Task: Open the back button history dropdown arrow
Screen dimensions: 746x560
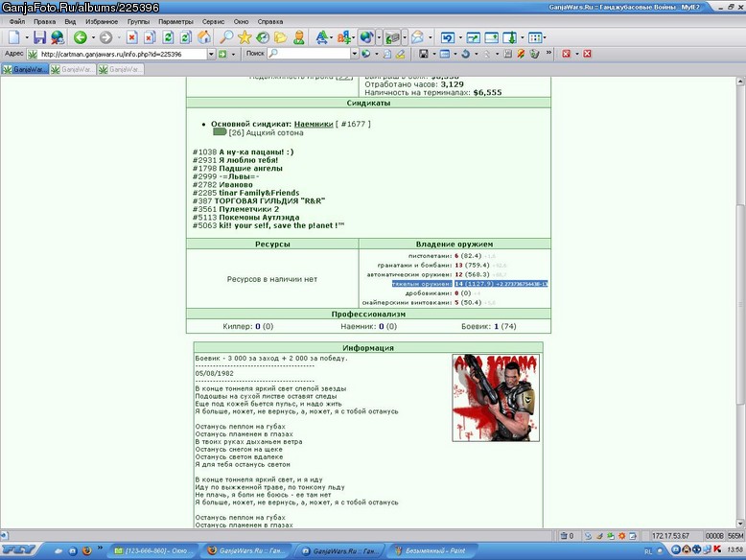Action: pyautogui.click(x=93, y=37)
